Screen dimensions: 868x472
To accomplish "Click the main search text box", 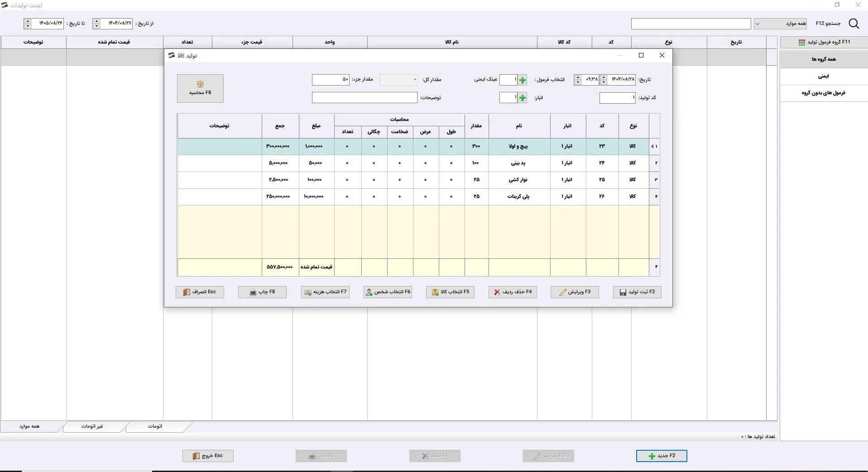I will click(x=691, y=24).
